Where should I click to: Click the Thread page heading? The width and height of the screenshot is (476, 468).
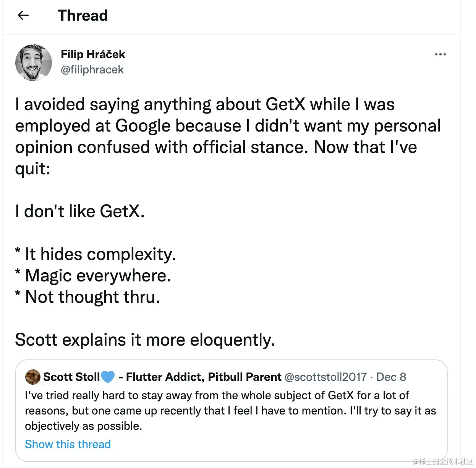(83, 15)
